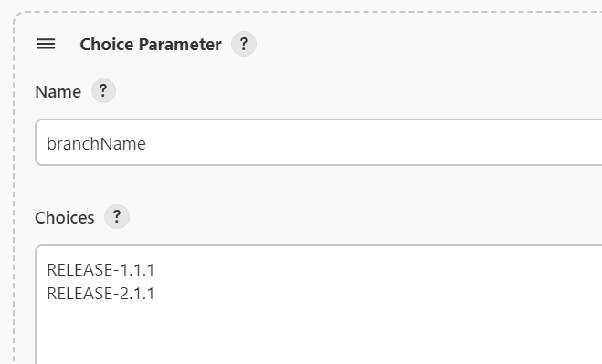Click the Name label
602x364 pixels.
[x=58, y=92]
